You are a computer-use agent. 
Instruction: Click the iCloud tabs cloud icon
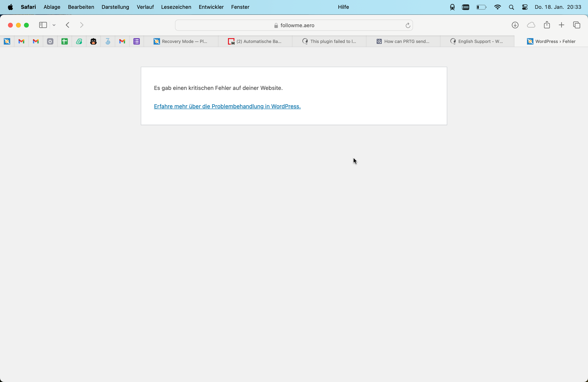531,25
